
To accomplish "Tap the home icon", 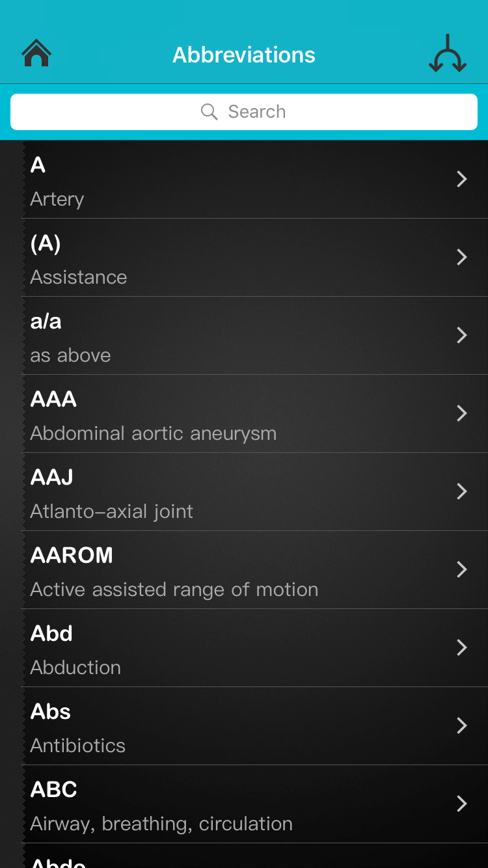I will pos(36,54).
